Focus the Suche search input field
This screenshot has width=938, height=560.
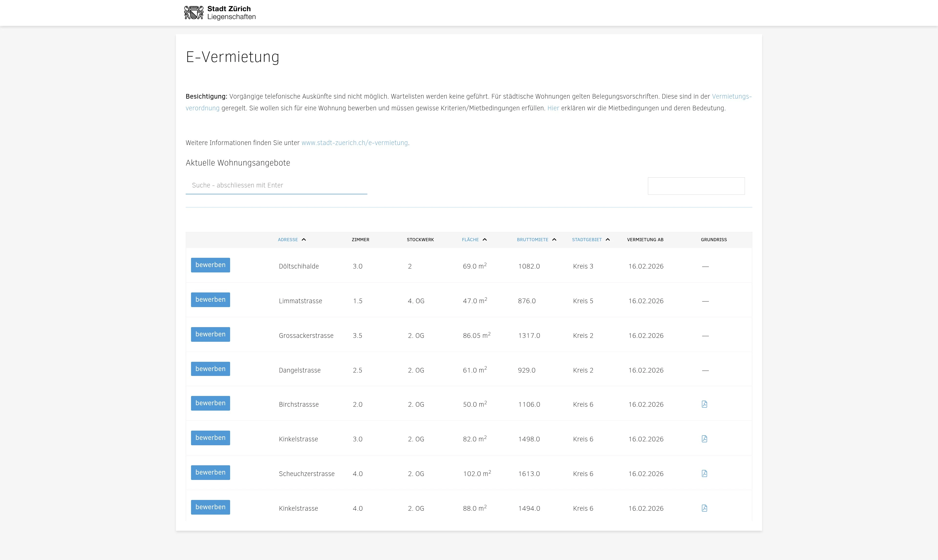[x=276, y=185]
